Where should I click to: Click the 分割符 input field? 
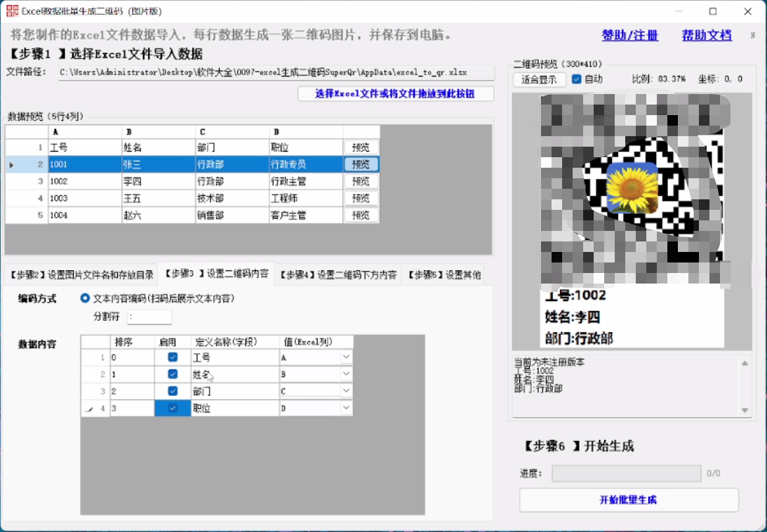149,317
